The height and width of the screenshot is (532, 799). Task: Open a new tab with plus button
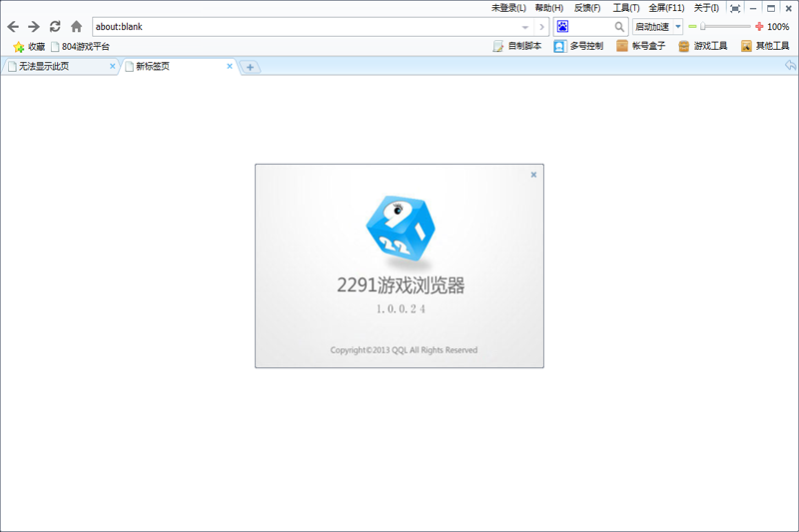click(x=251, y=67)
